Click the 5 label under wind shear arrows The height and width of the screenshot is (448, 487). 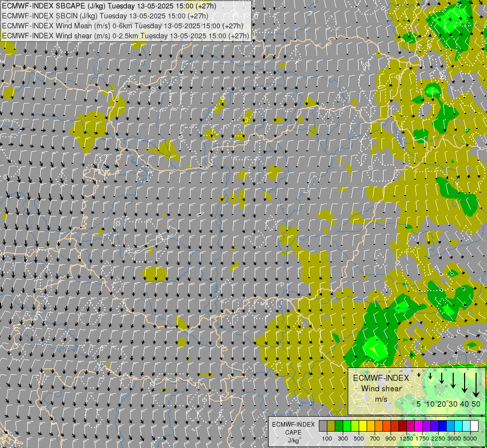tap(419, 404)
